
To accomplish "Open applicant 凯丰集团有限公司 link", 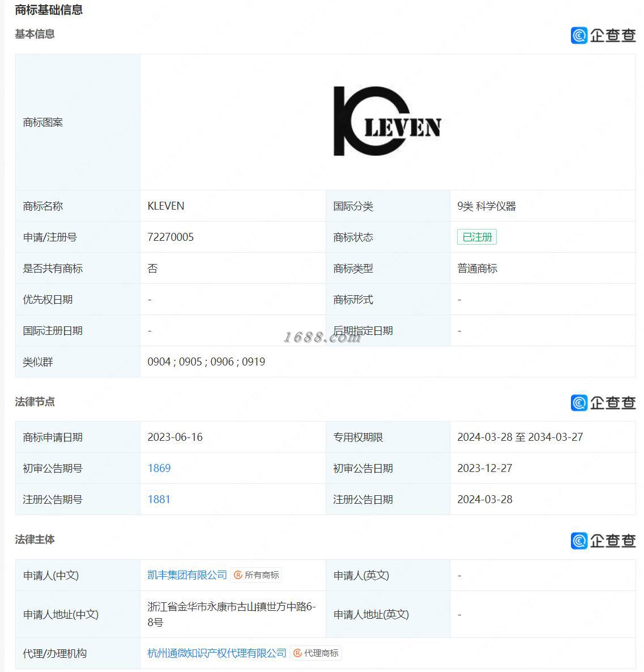I will pos(187,575).
